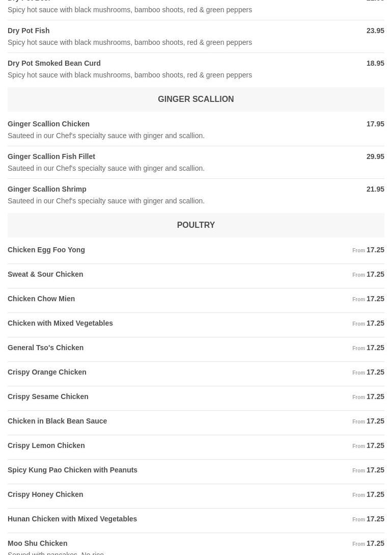Choose Ginger Scallion Chicken
The image size is (392, 555).
[48, 124]
